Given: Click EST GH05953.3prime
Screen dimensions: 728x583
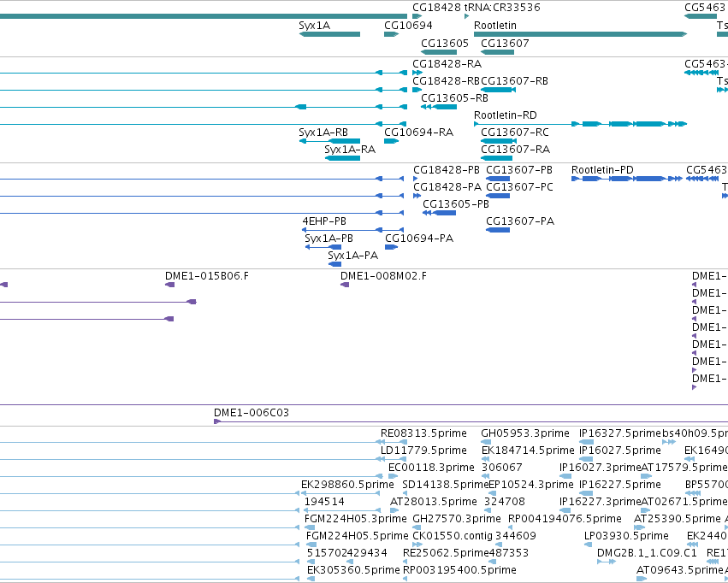Looking at the screenshot, I should [525, 433].
